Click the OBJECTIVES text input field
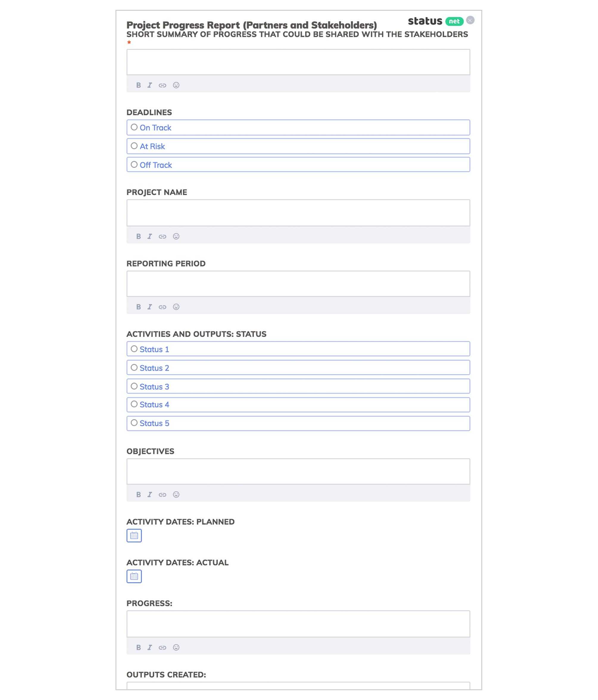598x700 pixels. coord(299,471)
